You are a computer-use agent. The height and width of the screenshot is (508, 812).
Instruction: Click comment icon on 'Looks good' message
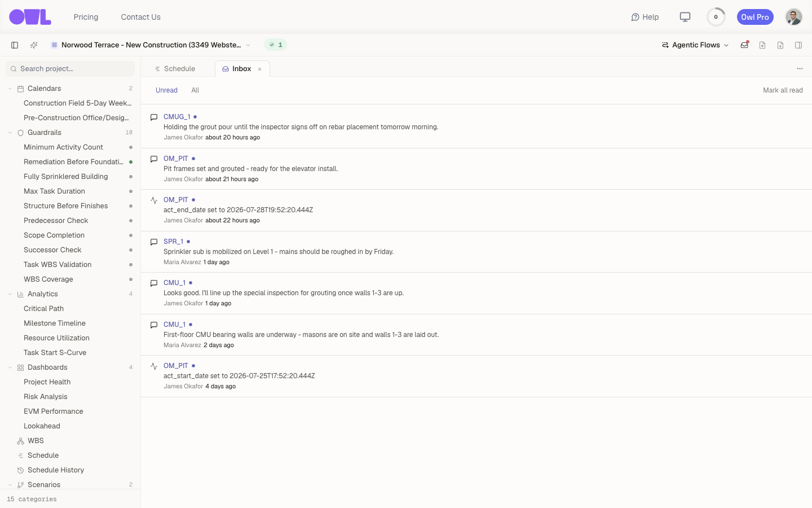point(154,283)
